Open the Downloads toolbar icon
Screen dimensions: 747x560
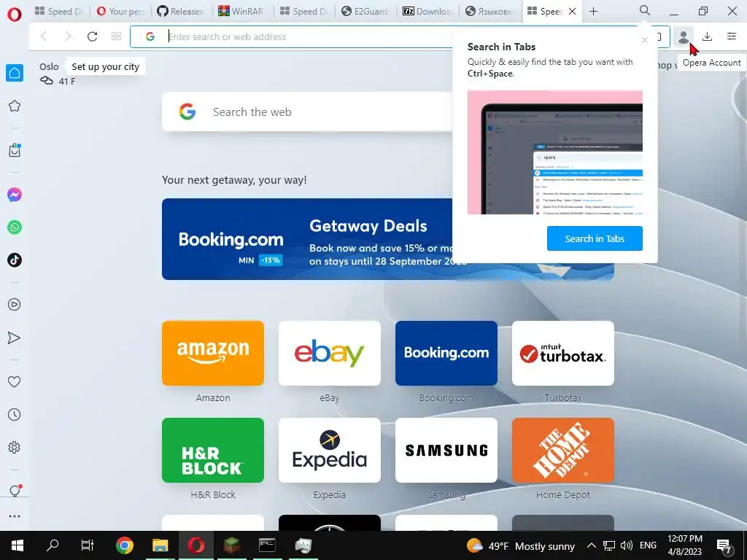click(x=708, y=36)
